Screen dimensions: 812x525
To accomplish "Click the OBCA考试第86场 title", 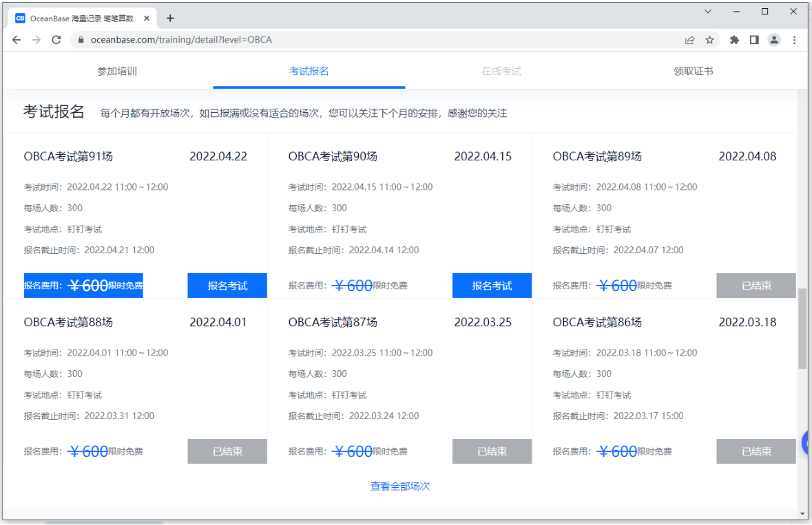I will coord(597,322).
